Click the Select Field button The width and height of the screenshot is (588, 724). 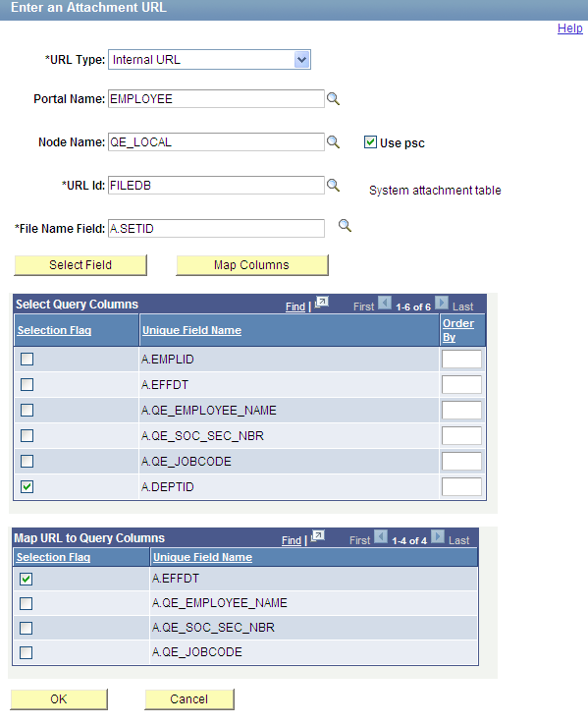tap(80, 265)
